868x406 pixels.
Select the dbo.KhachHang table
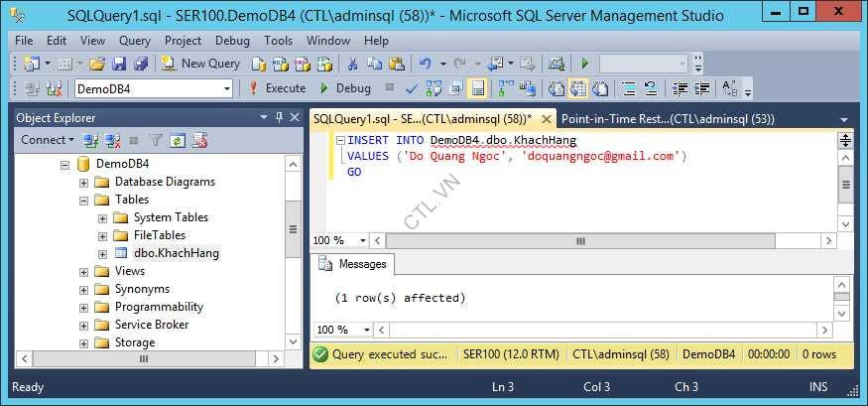pos(176,253)
